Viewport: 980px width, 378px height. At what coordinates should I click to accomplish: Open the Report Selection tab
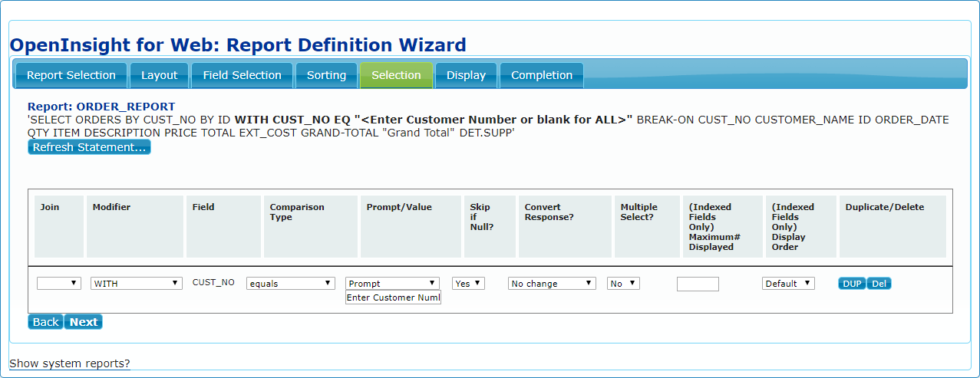click(x=71, y=75)
